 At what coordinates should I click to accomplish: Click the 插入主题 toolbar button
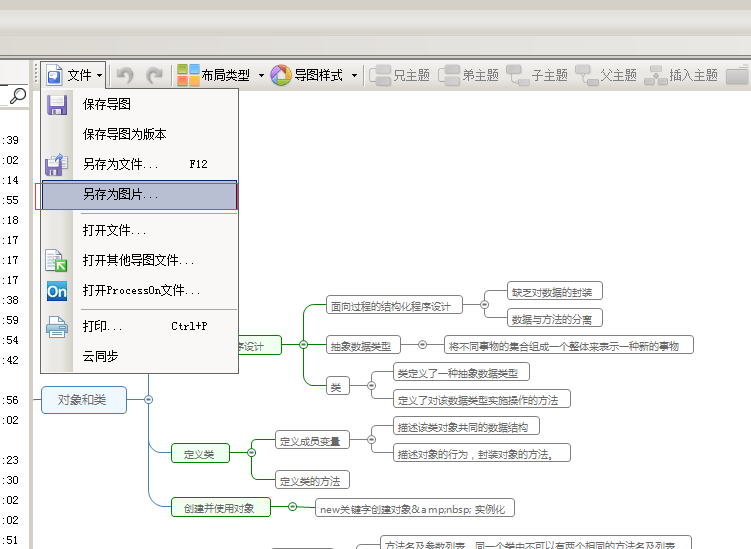click(682, 75)
